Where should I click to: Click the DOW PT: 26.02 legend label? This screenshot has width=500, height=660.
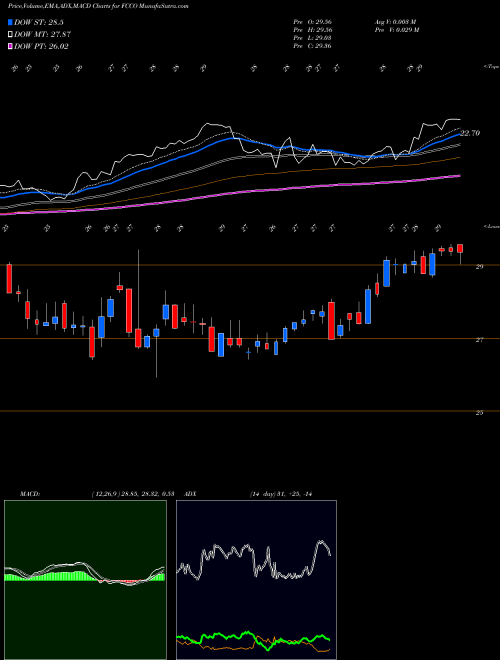[x=41, y=47]
